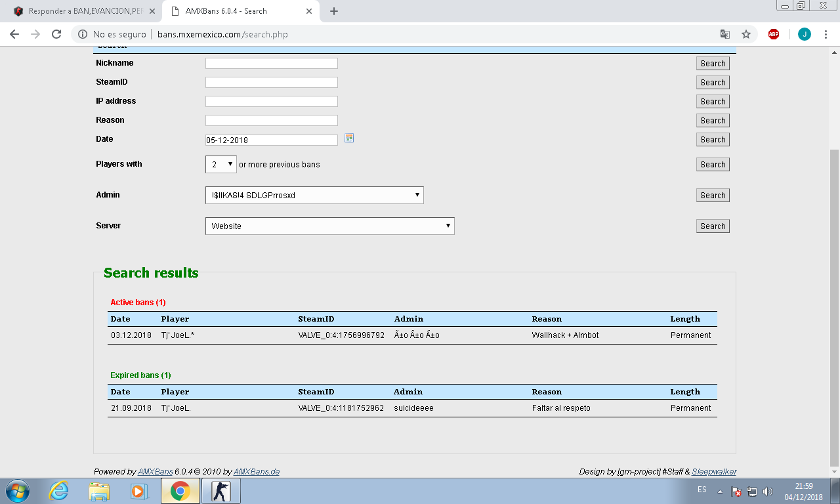Viewport: 840px width, 504px height.
Task: Open the expired ban row for Tj'JoeL.
Action: pos(412,408)
